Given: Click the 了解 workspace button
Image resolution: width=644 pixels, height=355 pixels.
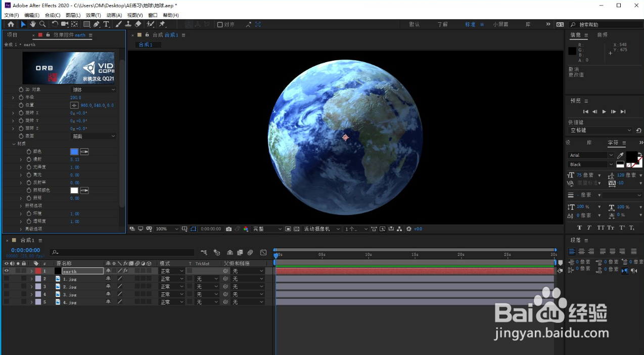Looking at the screenshot, I should click(x=442, y=24).
